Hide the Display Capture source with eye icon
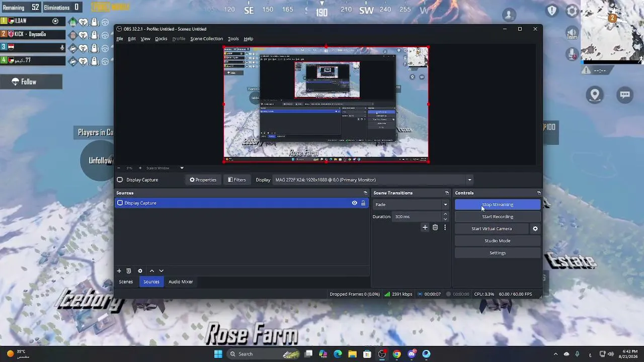 [x=354, y=203]
